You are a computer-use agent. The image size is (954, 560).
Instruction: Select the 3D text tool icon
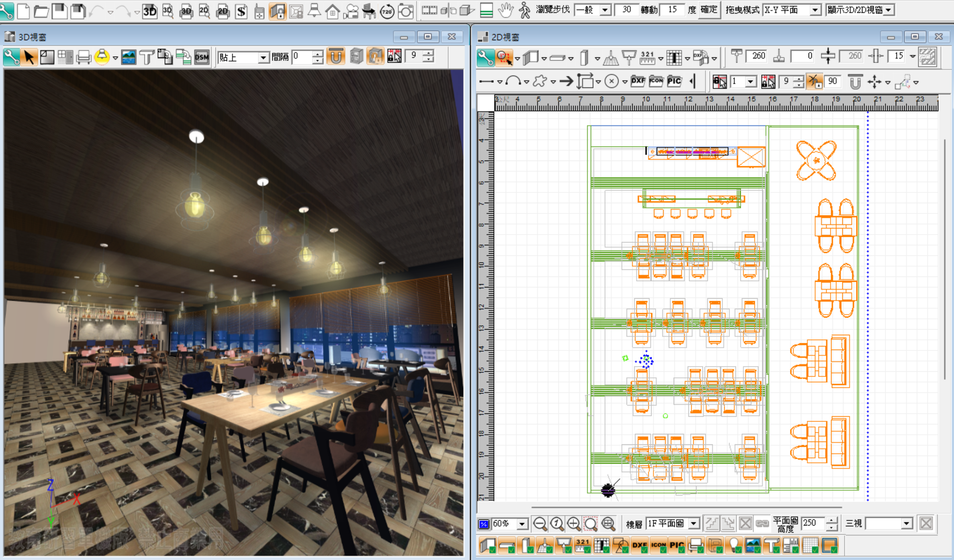[x=147, y=57]
